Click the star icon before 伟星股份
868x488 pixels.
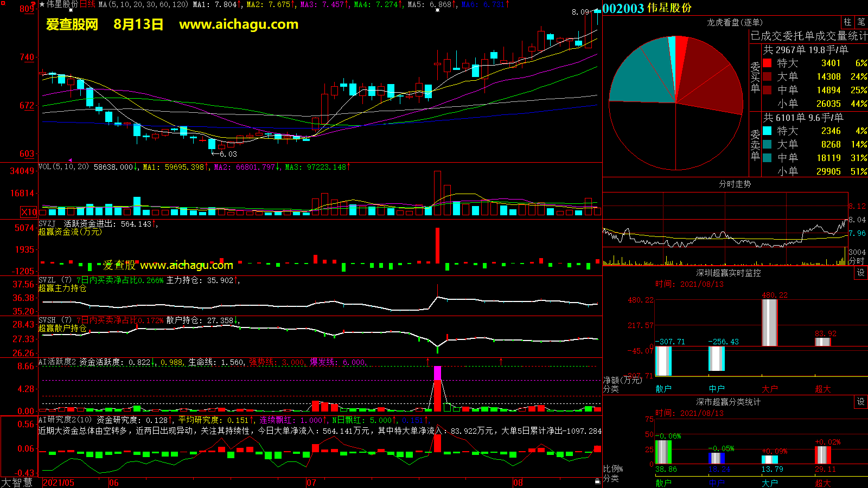[42, 4]
